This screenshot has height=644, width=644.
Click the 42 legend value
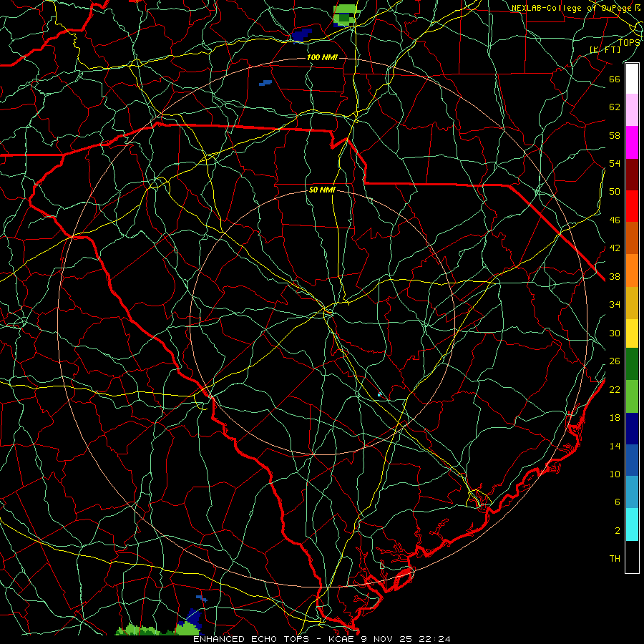tap(615, 248)
